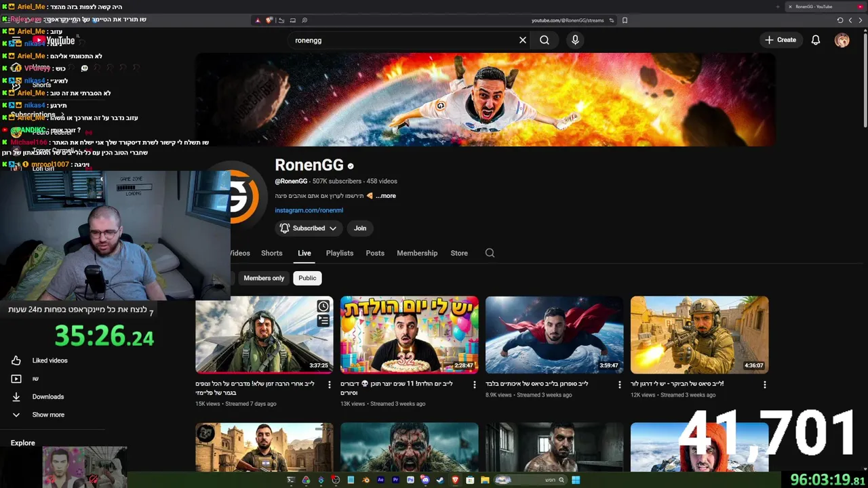This screenshot has width=868, height=488.
Task: Expand channel description with ...more
Action: coord(386,196)
